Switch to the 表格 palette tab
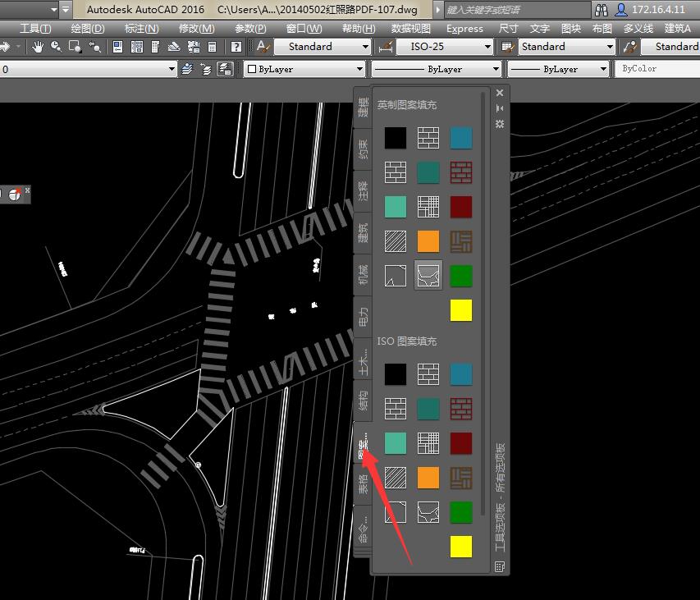The height and width of the screenshot is (600, 700). point(363,484)
